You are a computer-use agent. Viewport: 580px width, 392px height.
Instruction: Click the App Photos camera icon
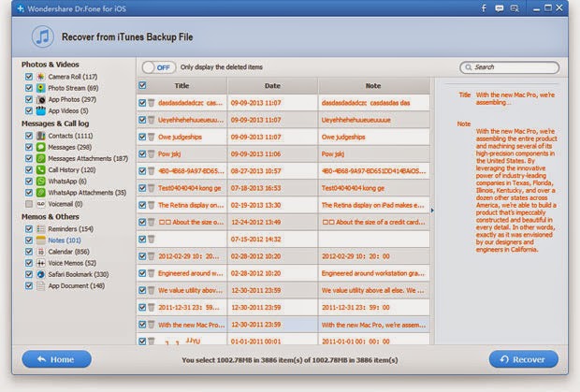(x=40, y=99)
